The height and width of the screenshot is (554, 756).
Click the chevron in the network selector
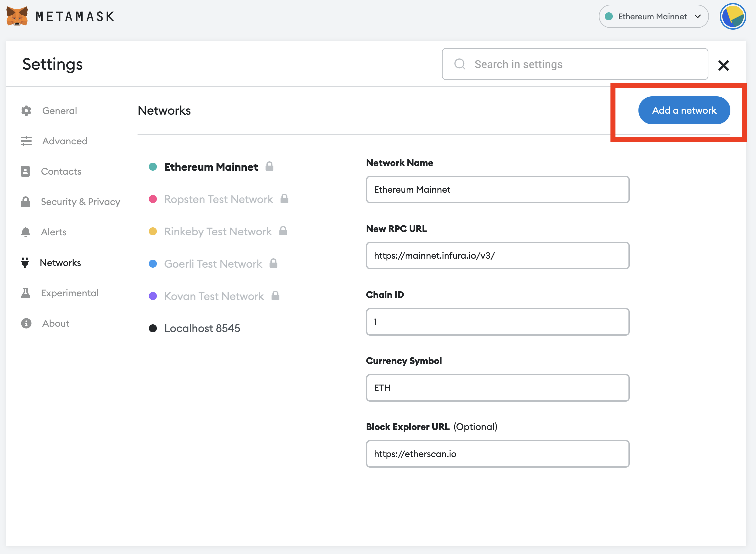pos(698,16)
